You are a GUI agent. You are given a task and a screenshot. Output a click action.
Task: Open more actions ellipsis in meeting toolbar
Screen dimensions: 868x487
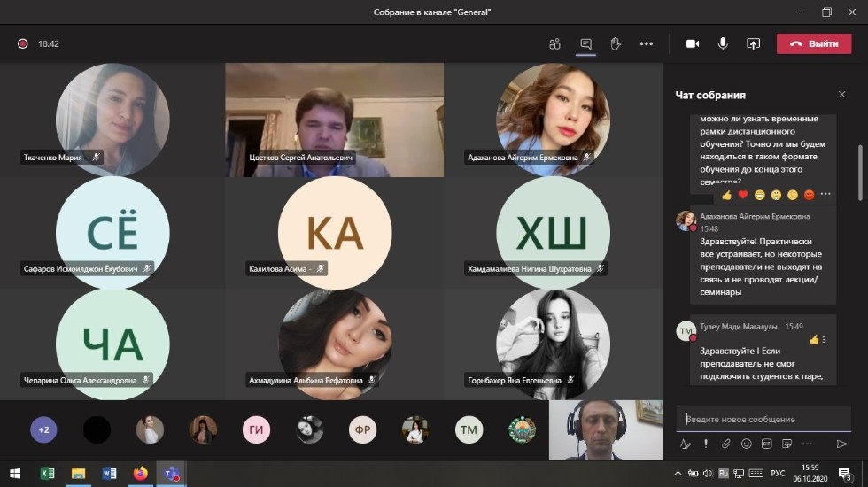(x=647, y=43)
